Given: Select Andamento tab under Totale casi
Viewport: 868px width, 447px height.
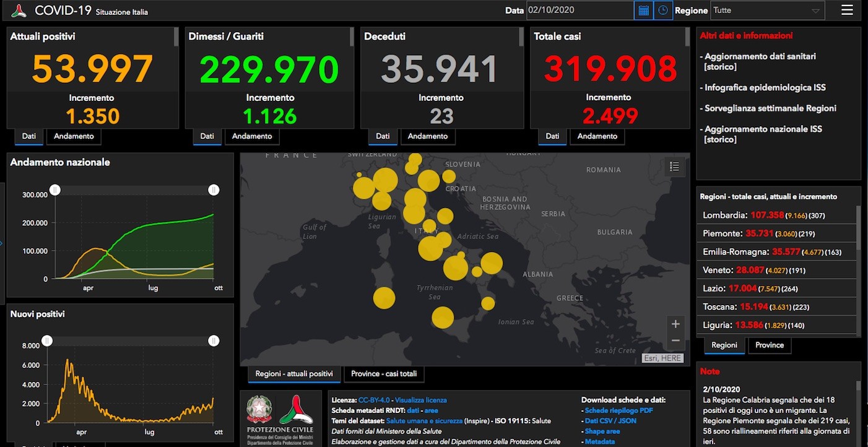Looking at the screenshot, I should [x=597, y=136].
